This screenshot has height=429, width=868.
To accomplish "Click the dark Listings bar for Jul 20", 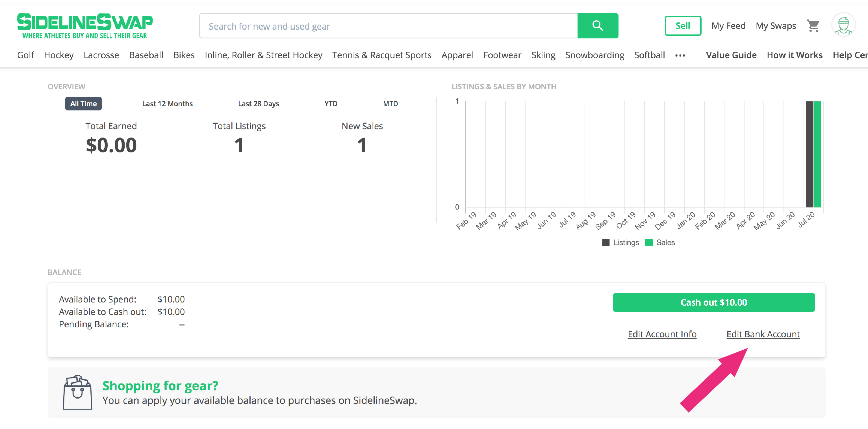I will [809, 154].
